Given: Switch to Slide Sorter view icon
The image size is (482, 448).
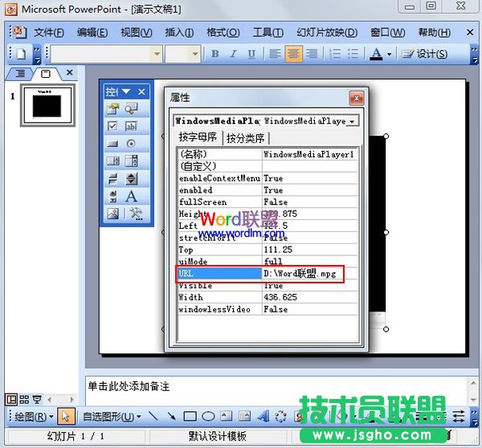Looking at the screenshot, I should coord(24,400).
